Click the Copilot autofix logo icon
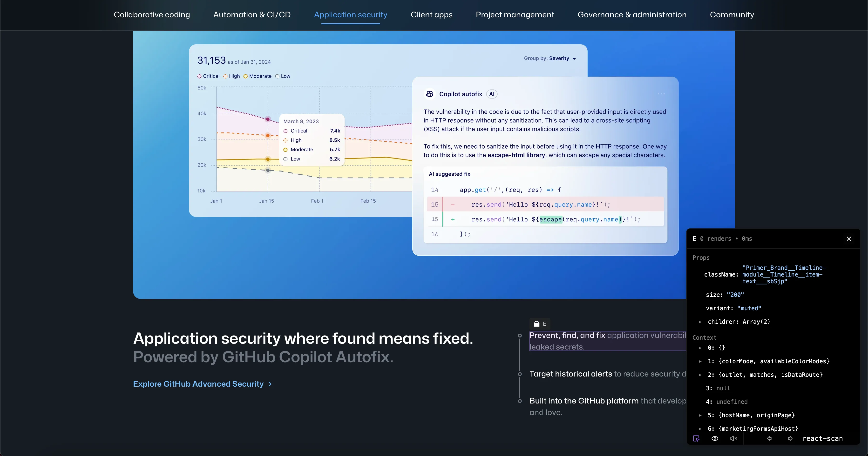Image resolution: width=868 pixels, height=456 pixels. click(x=430, y=94)
